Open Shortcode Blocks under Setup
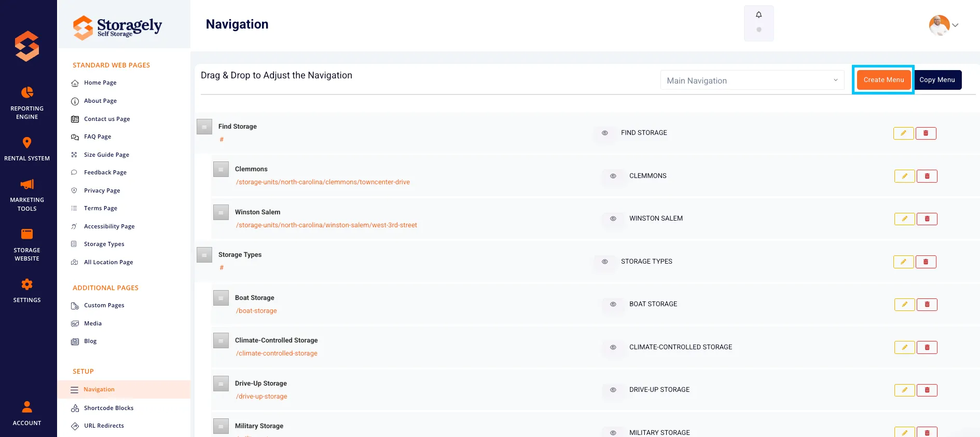This screenshot has width=980, height=437. tap(109, 408)
